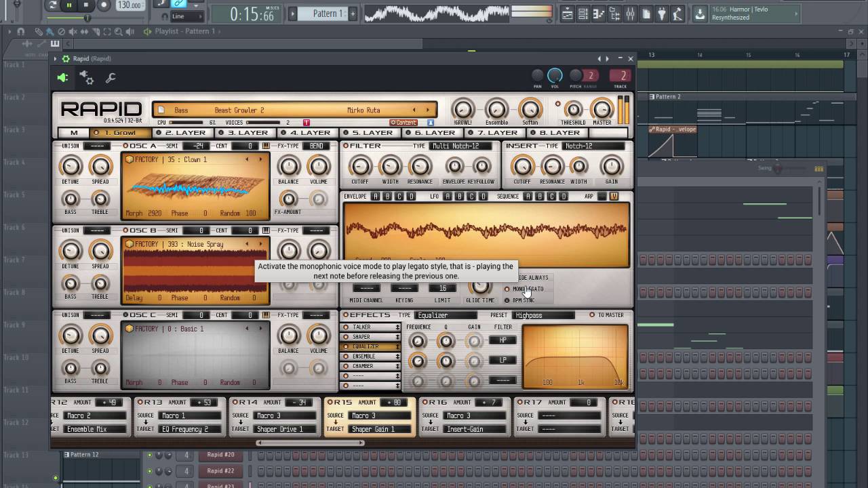
Task: Open Effects PRESET Highpass dropdown
Action: (x=544, y=315)
